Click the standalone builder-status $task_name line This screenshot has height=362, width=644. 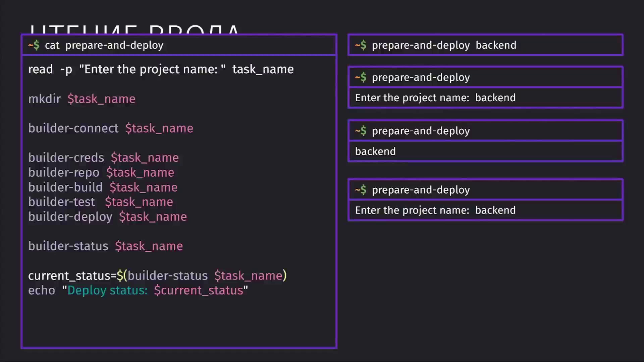click(x=105, y=246)
